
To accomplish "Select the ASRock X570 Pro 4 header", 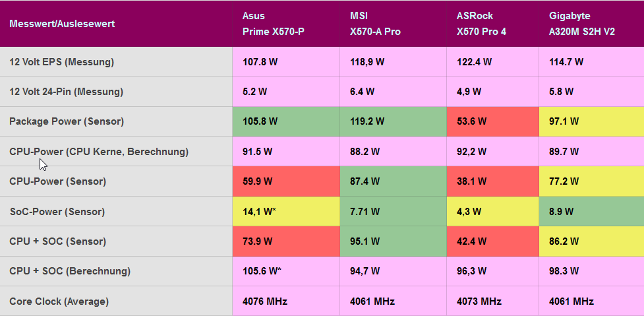I will click(x=492, y=24).
